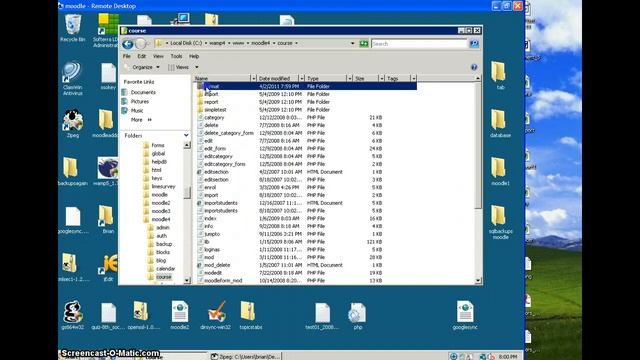Expand the Date modified column filter arrow
640x360 pixels.
(302, 78)
